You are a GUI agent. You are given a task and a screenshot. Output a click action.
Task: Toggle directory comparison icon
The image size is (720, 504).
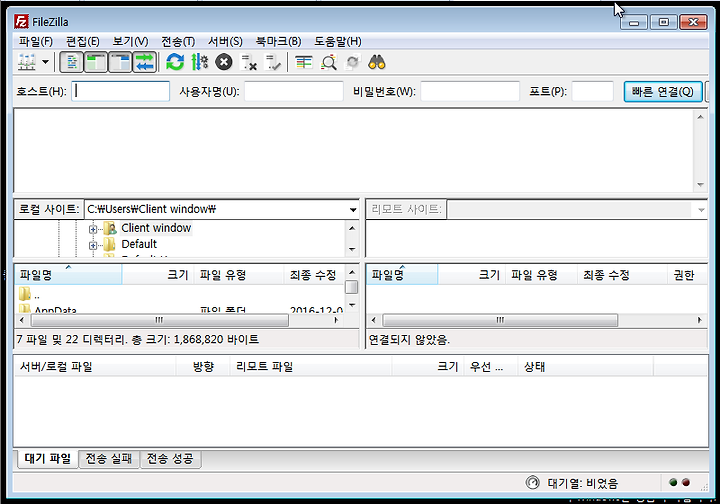tap(328, 62)
